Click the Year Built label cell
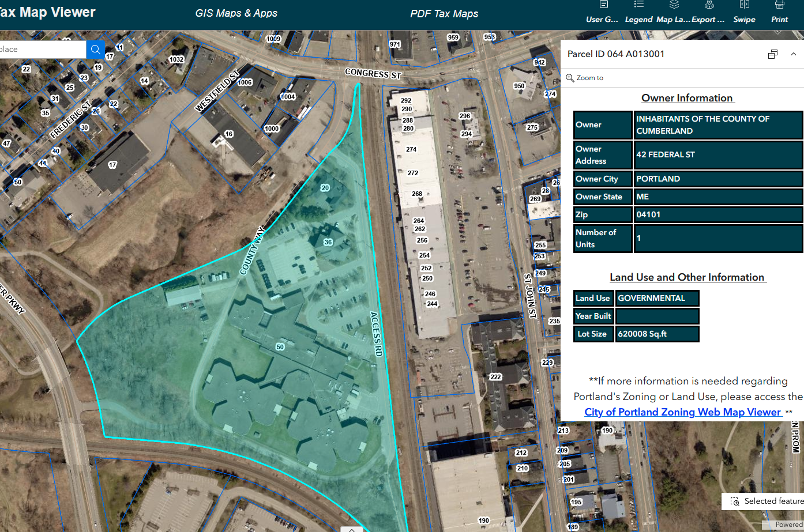804x532 pixels. tap(593, 316)
